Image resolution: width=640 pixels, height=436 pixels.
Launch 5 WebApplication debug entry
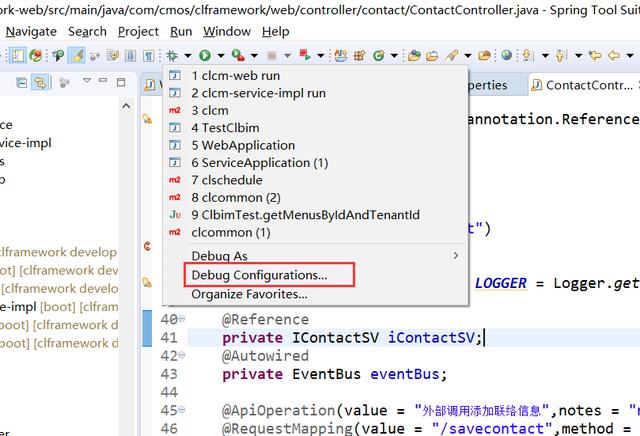tap(315, 145)
